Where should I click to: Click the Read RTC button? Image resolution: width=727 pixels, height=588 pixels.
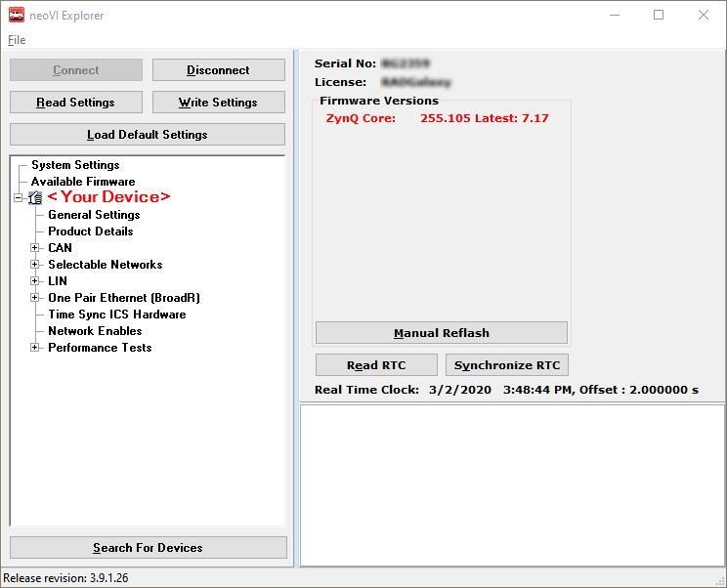coord(376,365)
